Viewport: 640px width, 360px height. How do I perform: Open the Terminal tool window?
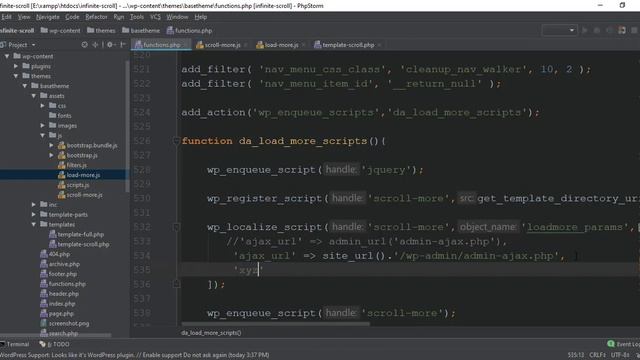[x=15, y=344]
